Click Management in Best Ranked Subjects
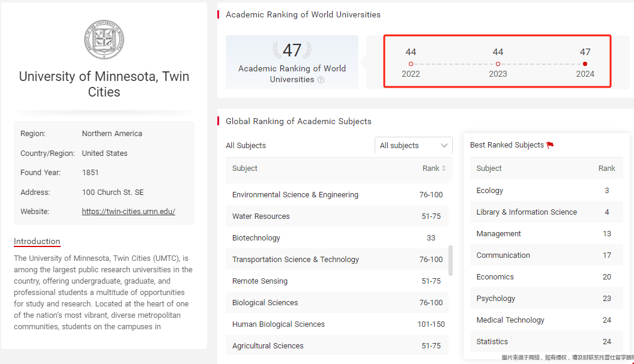The height and width of the screenshot is (364, 634). [x=498, y=234]
